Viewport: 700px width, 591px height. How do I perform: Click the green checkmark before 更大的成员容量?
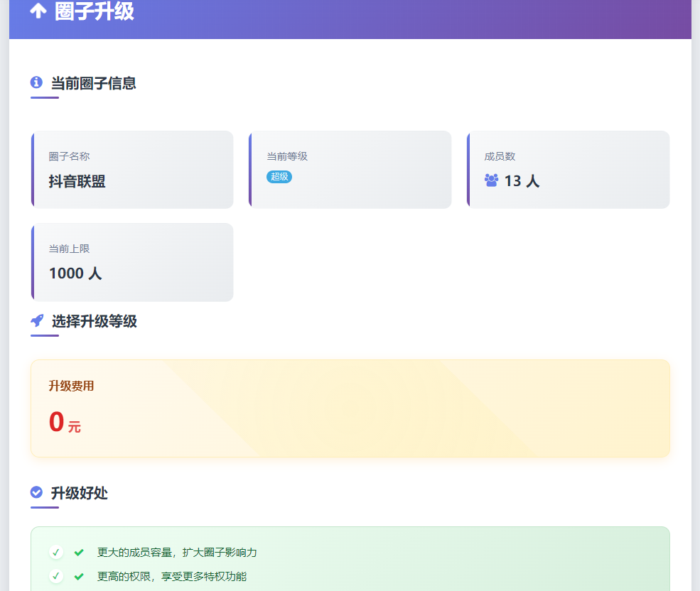coord(79,552)
